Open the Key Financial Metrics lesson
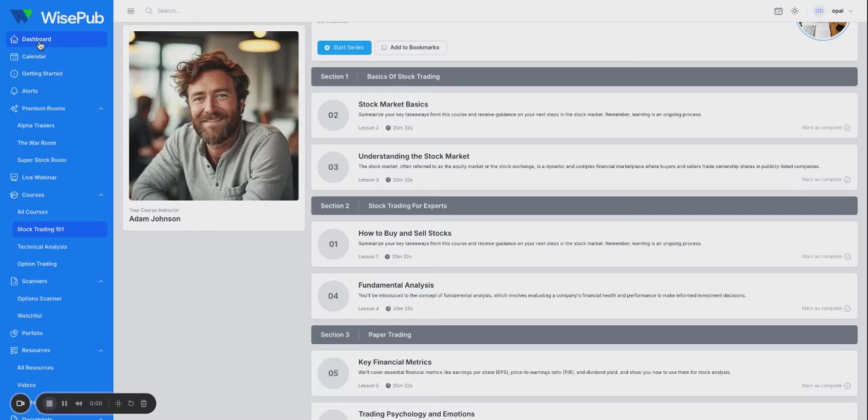Screen dimensions: 868x420 click(584, 373)
